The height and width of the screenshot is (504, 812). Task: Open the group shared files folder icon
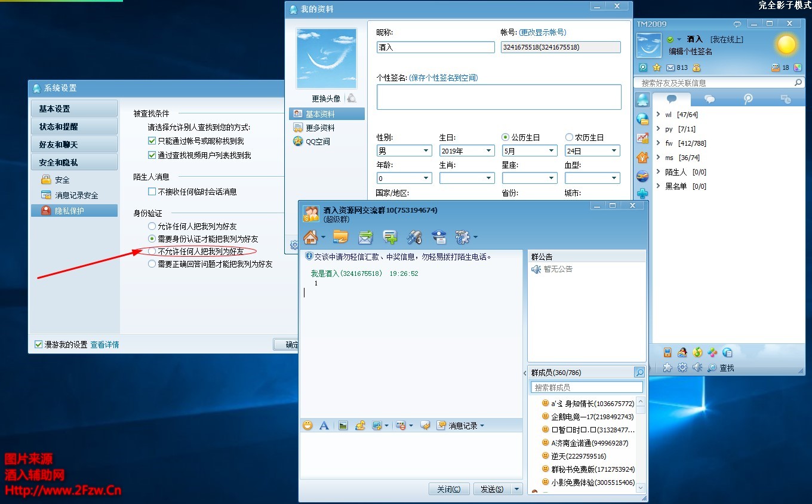340,237
